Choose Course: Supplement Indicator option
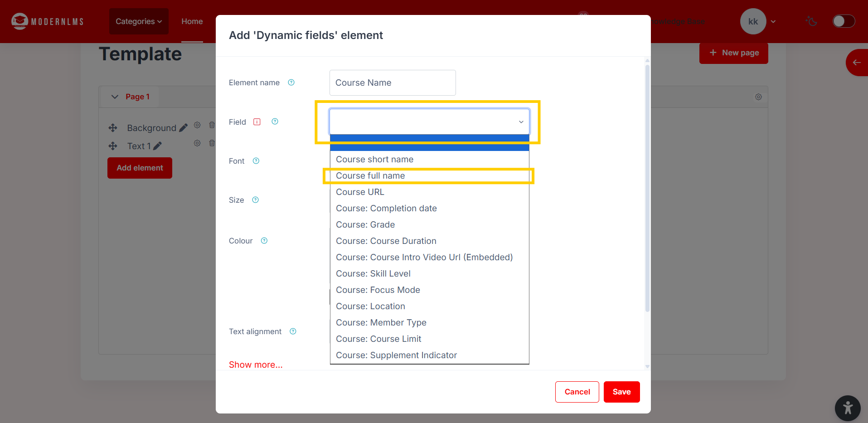 coord(429,355)
